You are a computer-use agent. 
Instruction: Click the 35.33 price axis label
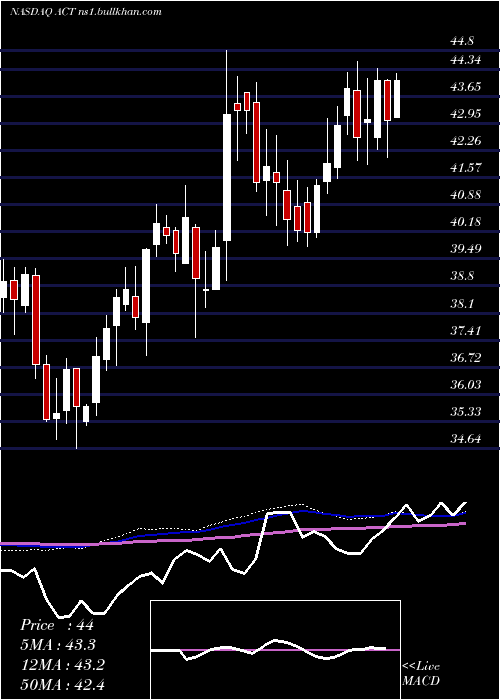click(466, 412)
